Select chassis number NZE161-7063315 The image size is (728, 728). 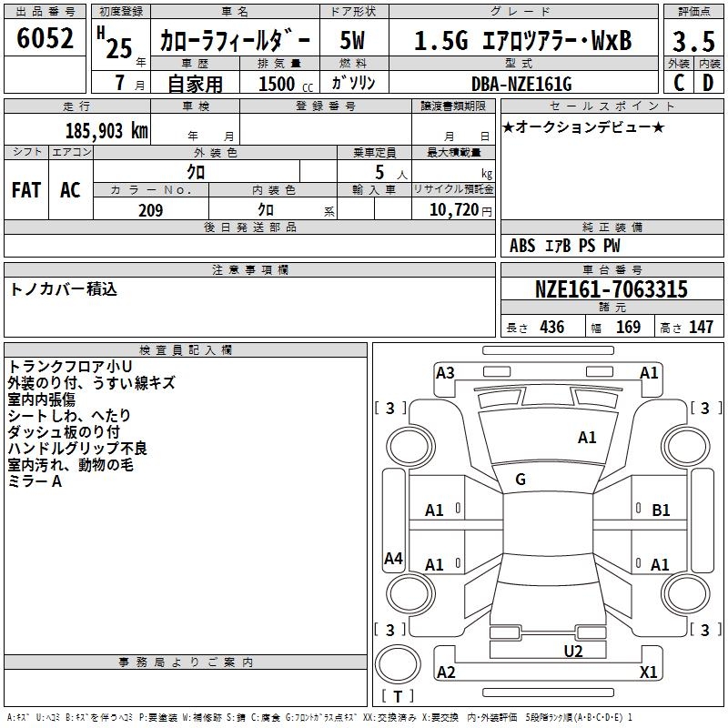[611, 290]
